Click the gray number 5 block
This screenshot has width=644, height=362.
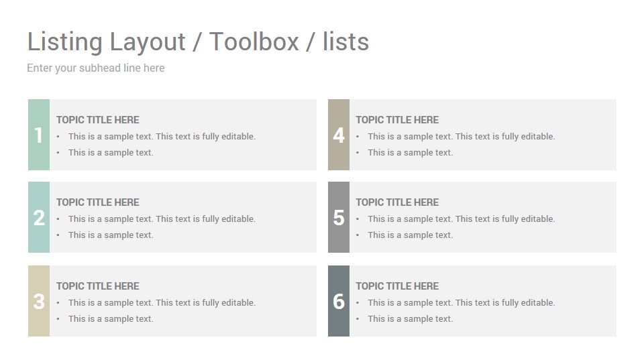[339, 217]
